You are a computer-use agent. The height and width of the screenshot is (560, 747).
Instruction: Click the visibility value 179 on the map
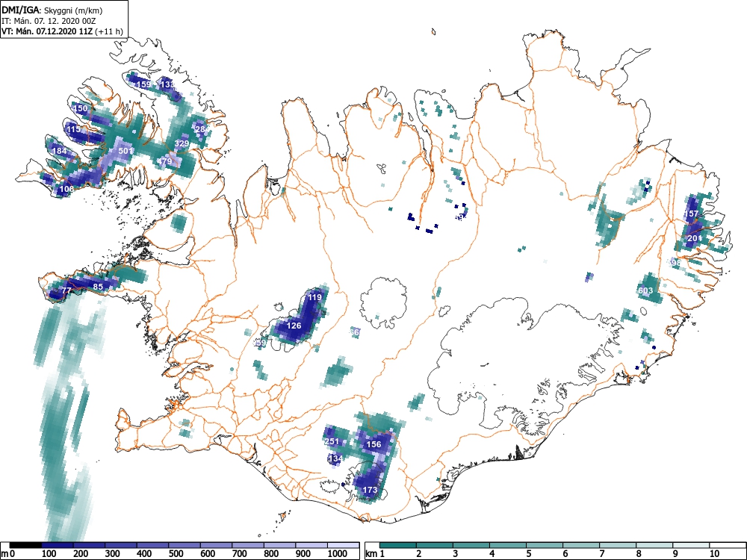pyautogui.click(x=165, y=161)
